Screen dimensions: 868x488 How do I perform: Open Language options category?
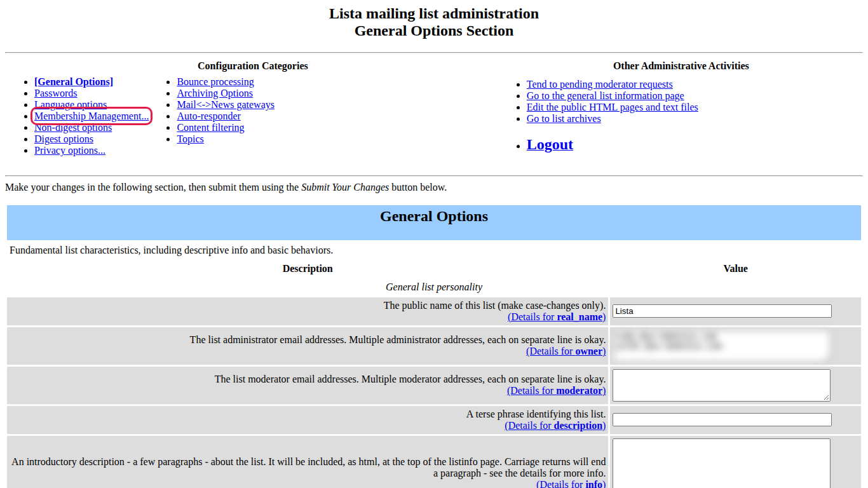coord(71,105)
